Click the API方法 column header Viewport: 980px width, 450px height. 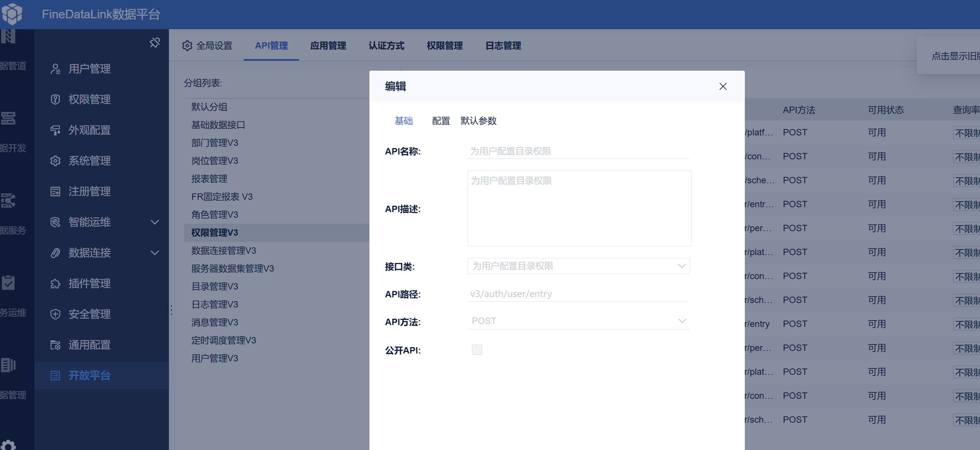(799, 110)
